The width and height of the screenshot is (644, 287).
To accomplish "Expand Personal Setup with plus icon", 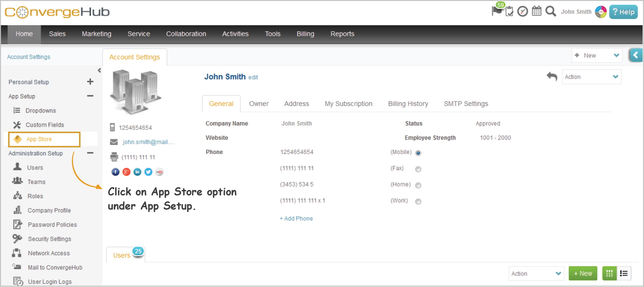I will 90,82.
